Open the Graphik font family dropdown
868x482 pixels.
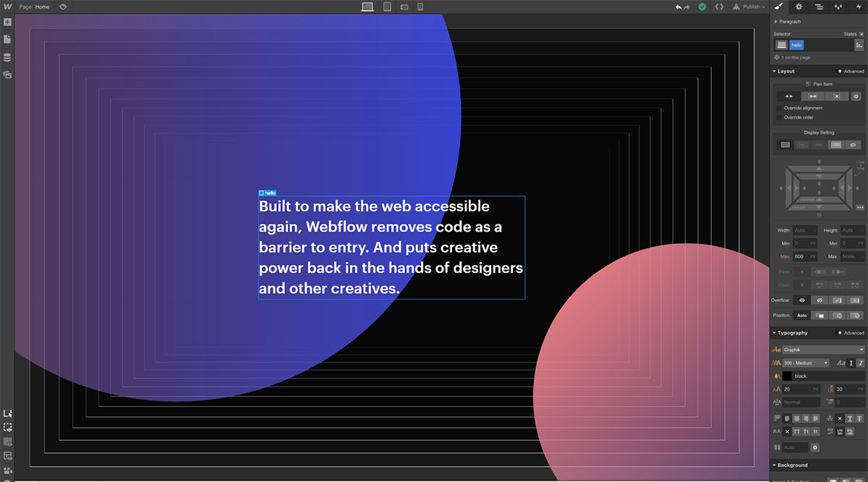point(823,350)
